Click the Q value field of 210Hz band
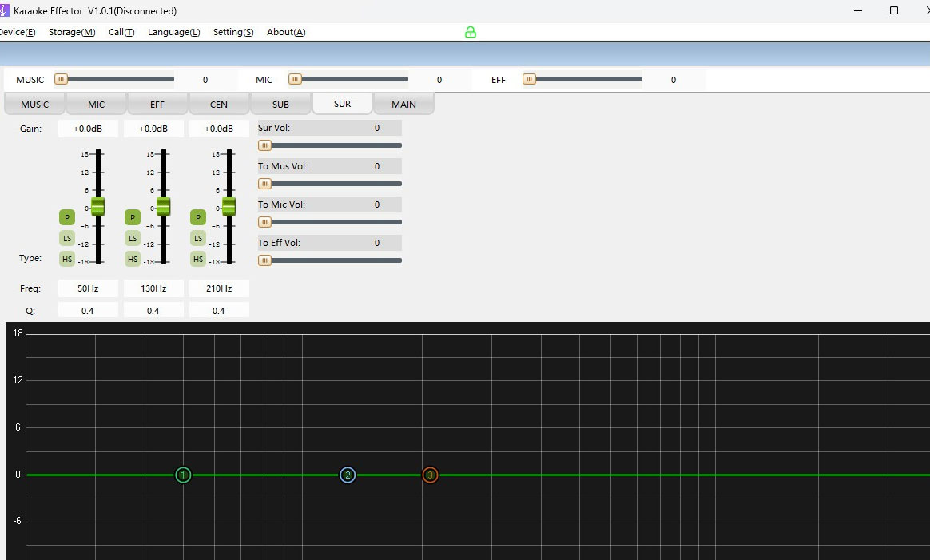Viewport: 930px width, 560px height. coord(219,310)
